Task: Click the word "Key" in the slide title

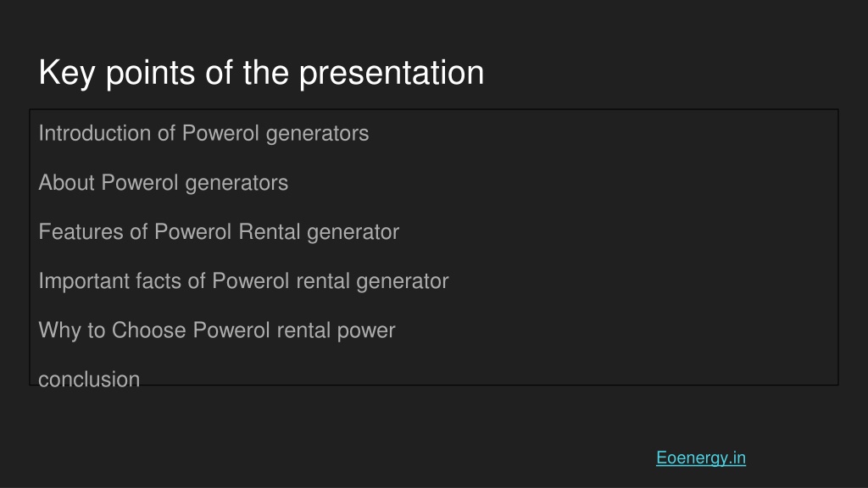Action: 67,73
